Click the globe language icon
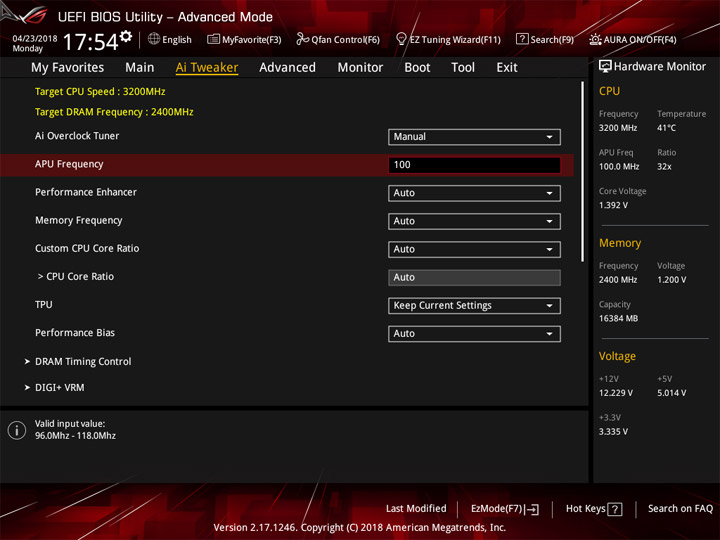The height and width of the screenshot is (540, 720). pos(154,39)
